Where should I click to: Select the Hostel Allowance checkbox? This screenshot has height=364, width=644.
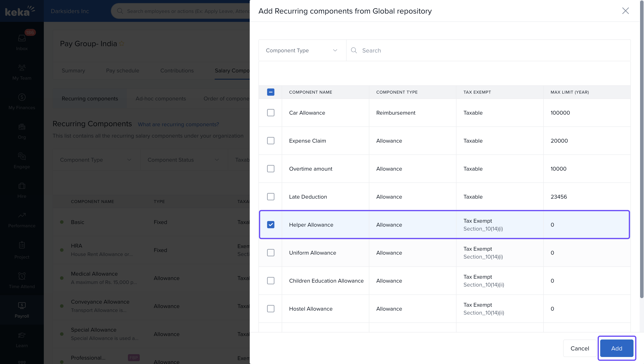coord(271,309)
